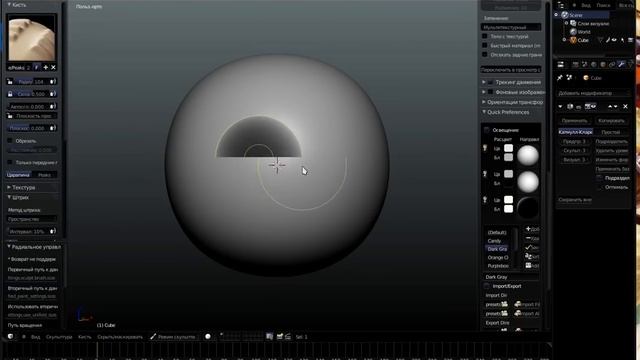Click the Сила strength slider
Image resolution: width=640 pixels, height=360 pixels.
click(31, 94)
